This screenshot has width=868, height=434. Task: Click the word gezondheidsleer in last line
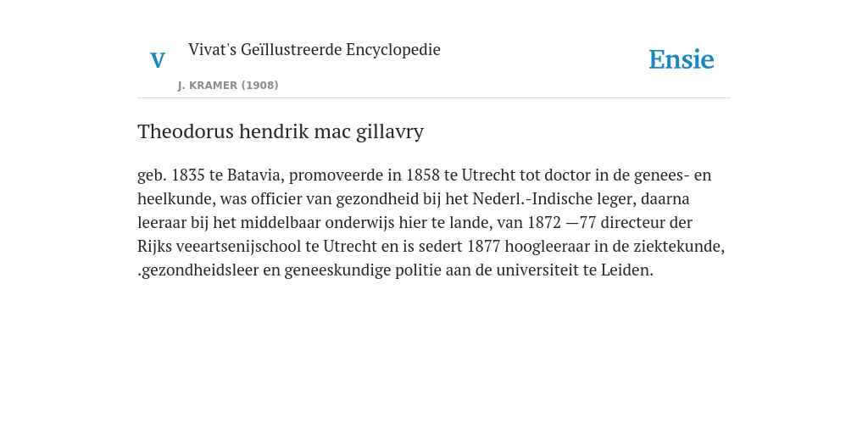(200, 270)
